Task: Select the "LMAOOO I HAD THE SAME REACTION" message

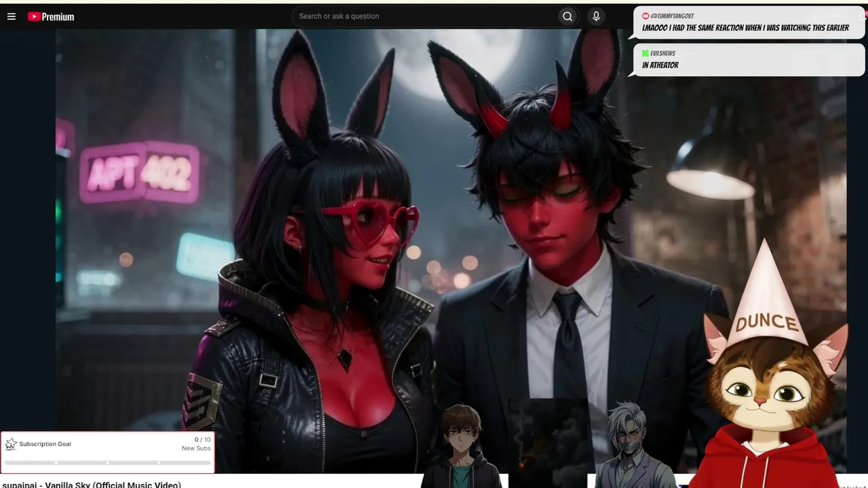Action: (x=745, y=28)
